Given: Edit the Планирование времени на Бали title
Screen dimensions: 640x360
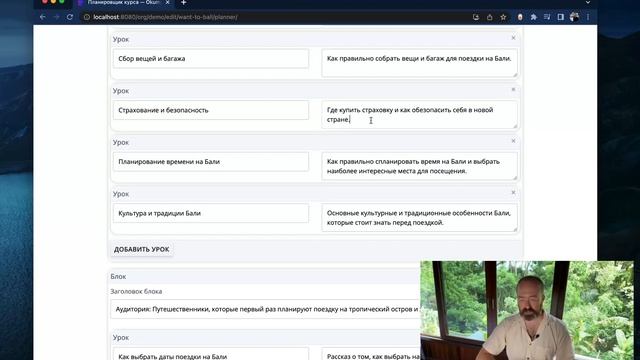Looking at the screenshot, I should (211, 162).
